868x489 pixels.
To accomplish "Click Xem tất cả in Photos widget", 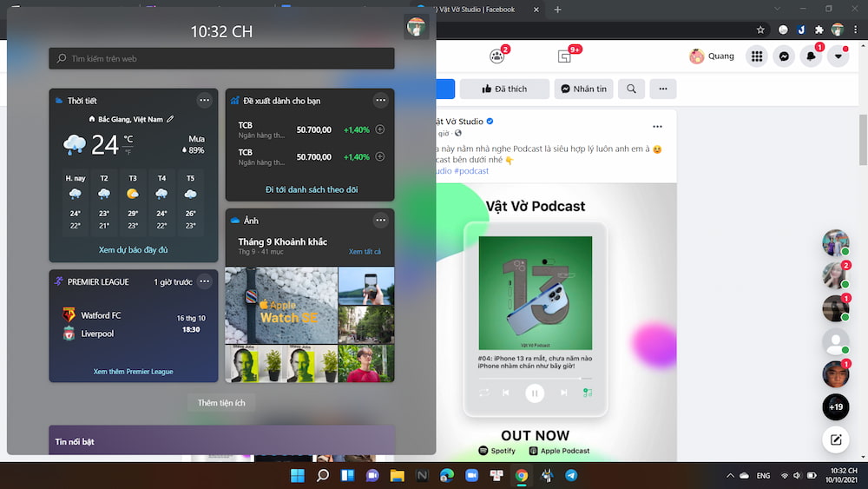I will 365,251.
